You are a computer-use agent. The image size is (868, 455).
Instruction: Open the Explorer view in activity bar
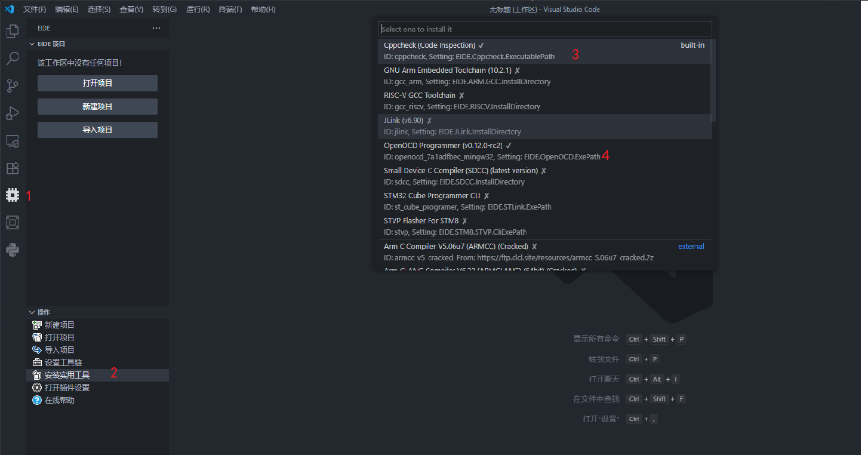click(x=13, y=32)
